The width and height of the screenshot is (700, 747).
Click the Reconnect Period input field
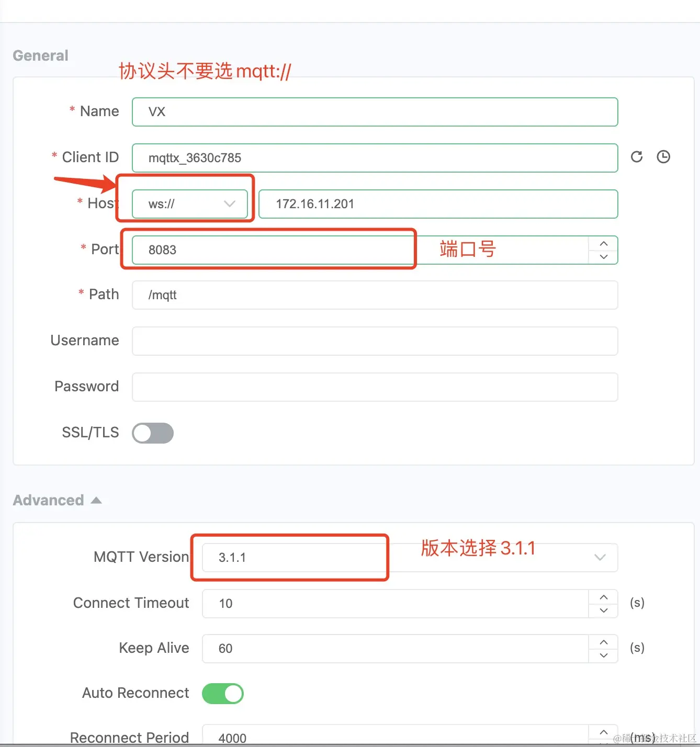point(395,737)
